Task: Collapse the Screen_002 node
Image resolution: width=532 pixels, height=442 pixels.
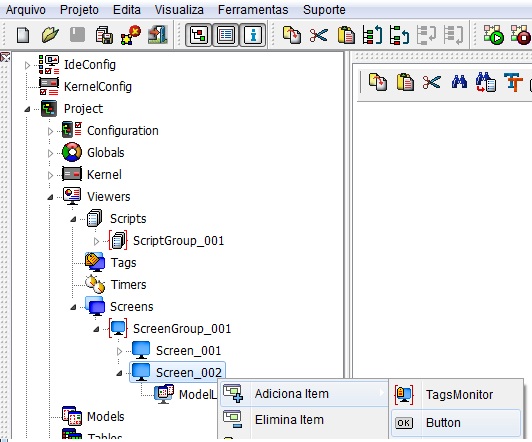Action: point(119,373)
